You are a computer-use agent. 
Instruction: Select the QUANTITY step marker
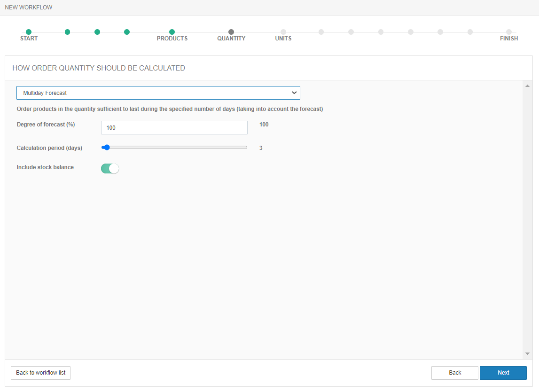click(231, 32)
